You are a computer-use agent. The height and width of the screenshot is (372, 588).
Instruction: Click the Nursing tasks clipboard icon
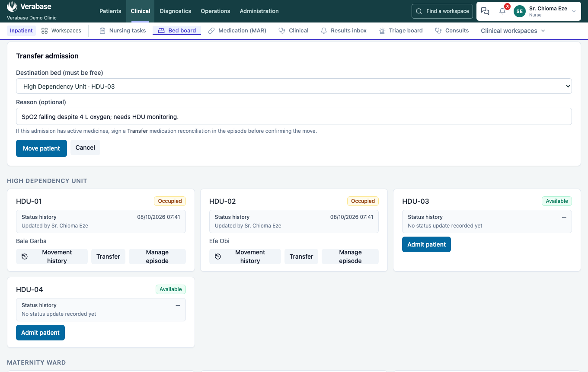pos(102,31)
